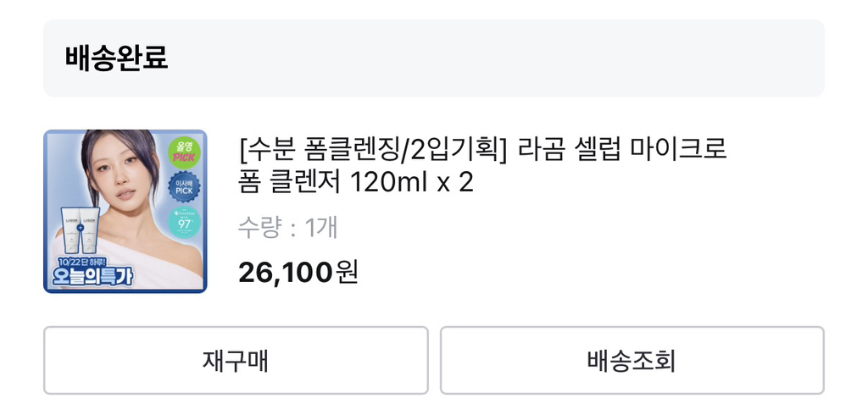Open 배송조회 delivery tracking
868x415 pixels.
click(632, 361)
